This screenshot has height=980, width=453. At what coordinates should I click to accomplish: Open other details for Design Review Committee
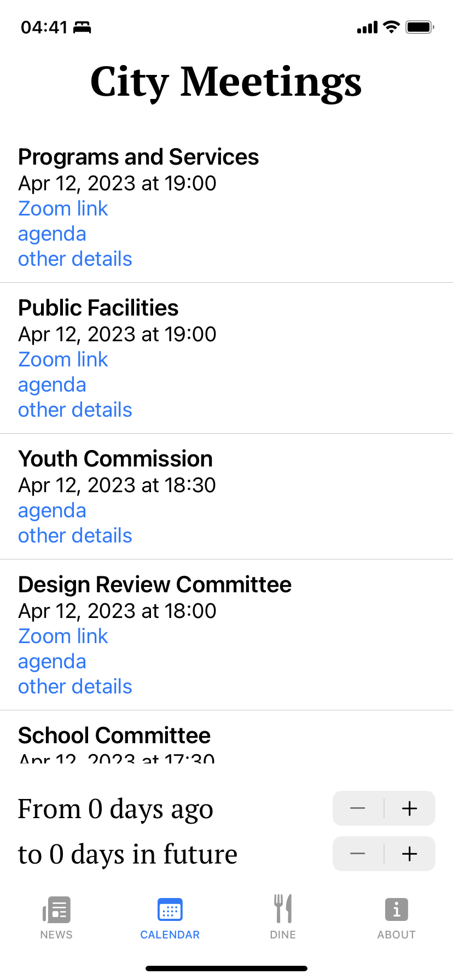pyautogui.click(x=75, y=687)
